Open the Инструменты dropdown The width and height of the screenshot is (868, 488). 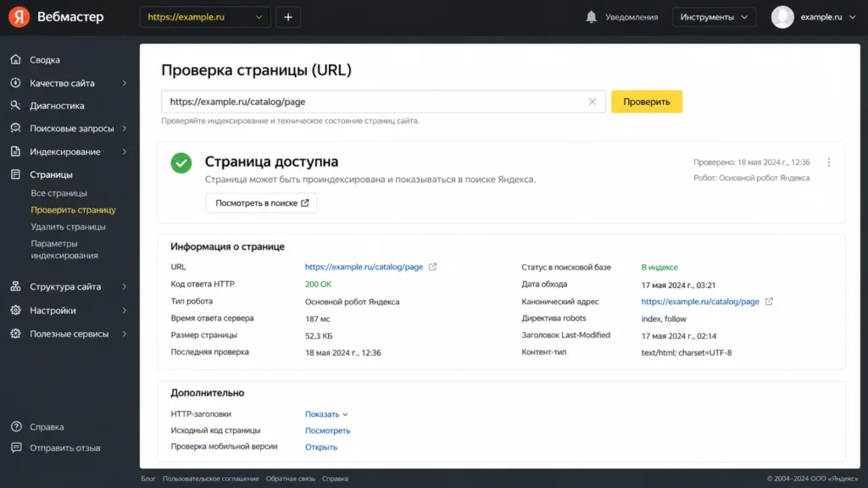coord(714,17)
